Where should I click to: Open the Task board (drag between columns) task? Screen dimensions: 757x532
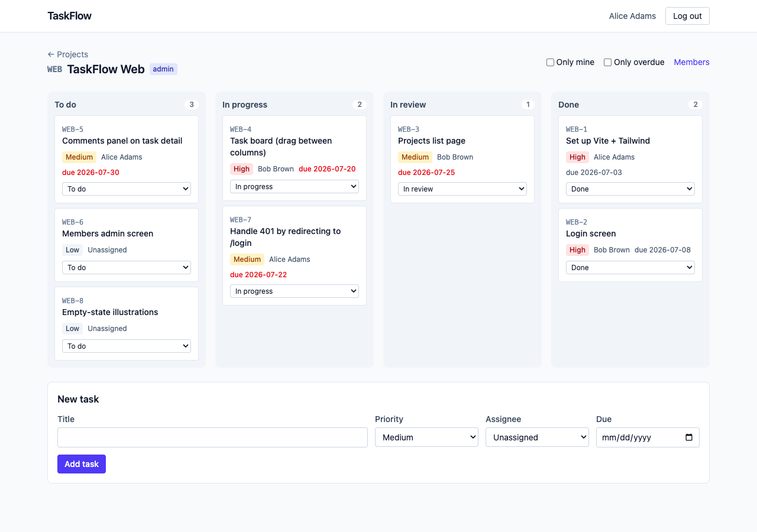pyautogui.click(x=281, y=147)
